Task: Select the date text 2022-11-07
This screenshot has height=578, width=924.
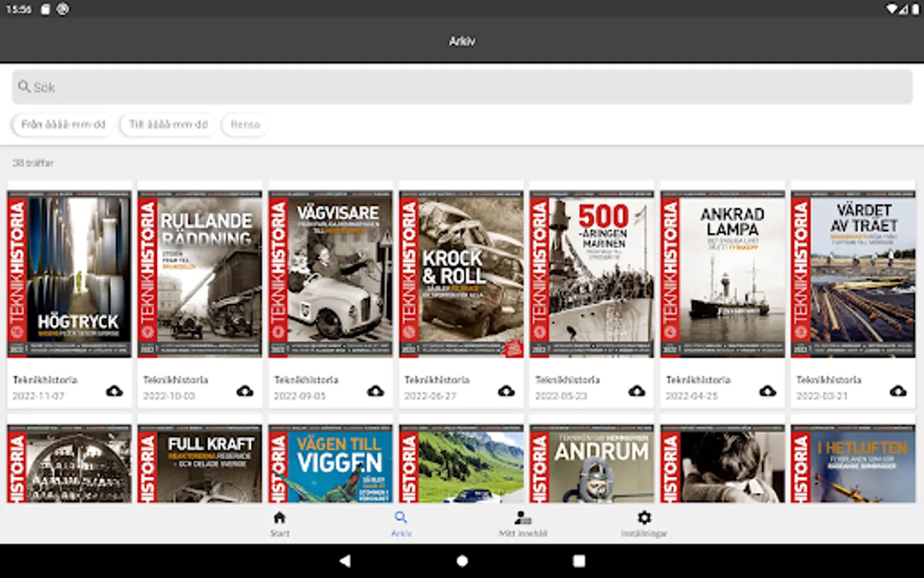Action: click(38, 396)
